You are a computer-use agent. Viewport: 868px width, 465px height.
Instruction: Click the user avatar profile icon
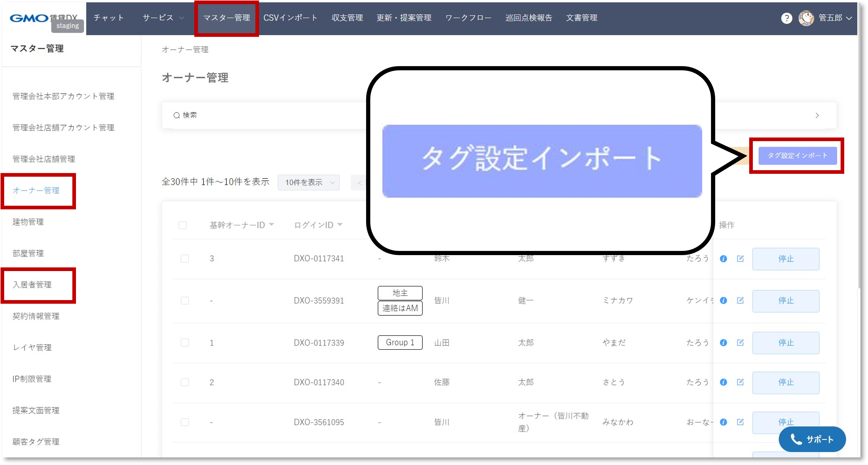coord(806,18)
